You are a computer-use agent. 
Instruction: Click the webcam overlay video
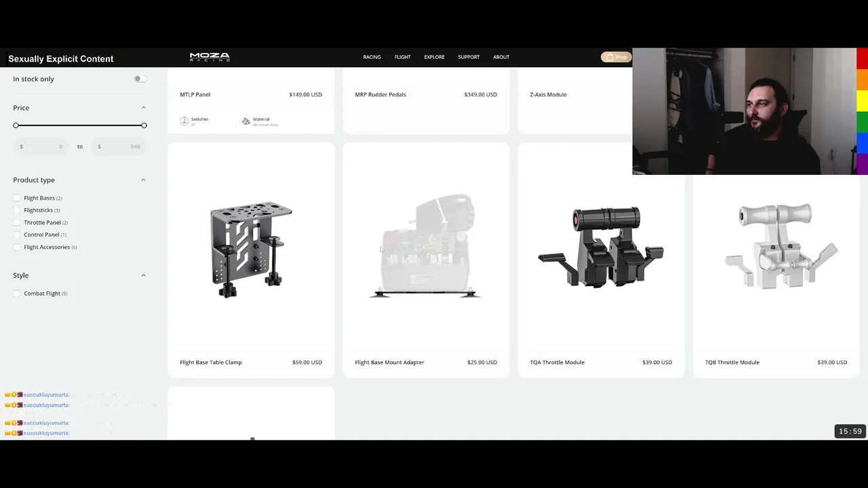744,111
